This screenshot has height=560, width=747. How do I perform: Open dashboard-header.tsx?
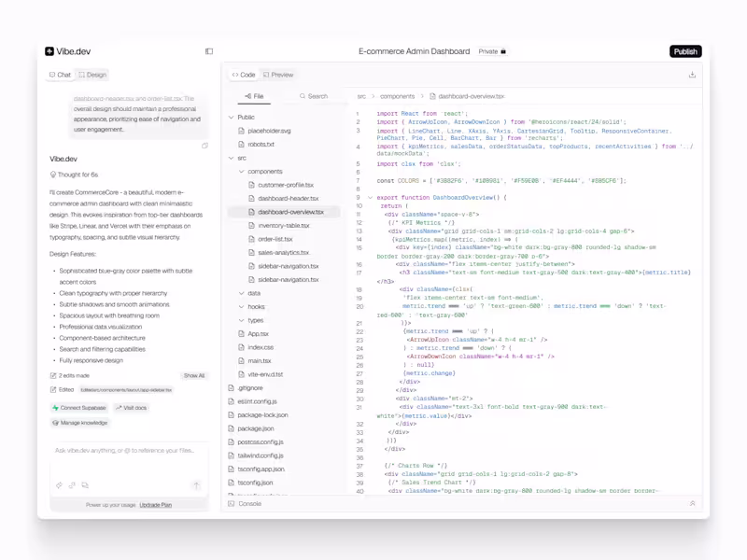point(289,199)
